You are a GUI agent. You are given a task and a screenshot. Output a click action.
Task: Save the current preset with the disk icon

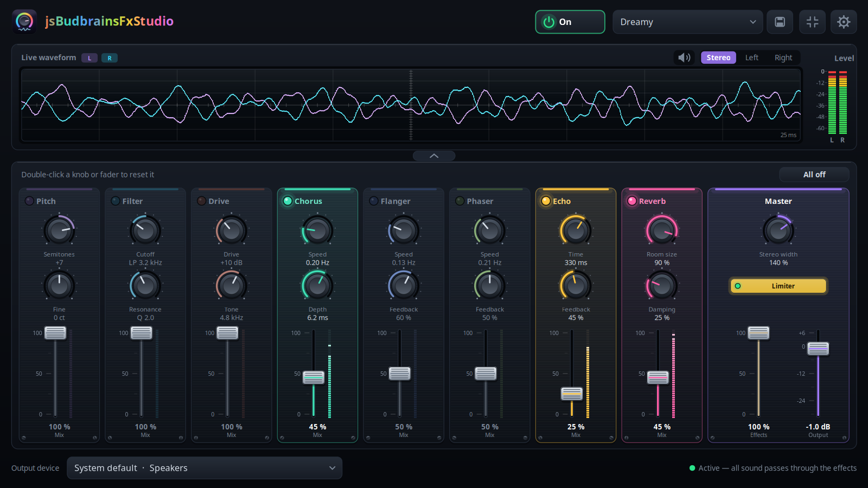click(x=780, y=22)
